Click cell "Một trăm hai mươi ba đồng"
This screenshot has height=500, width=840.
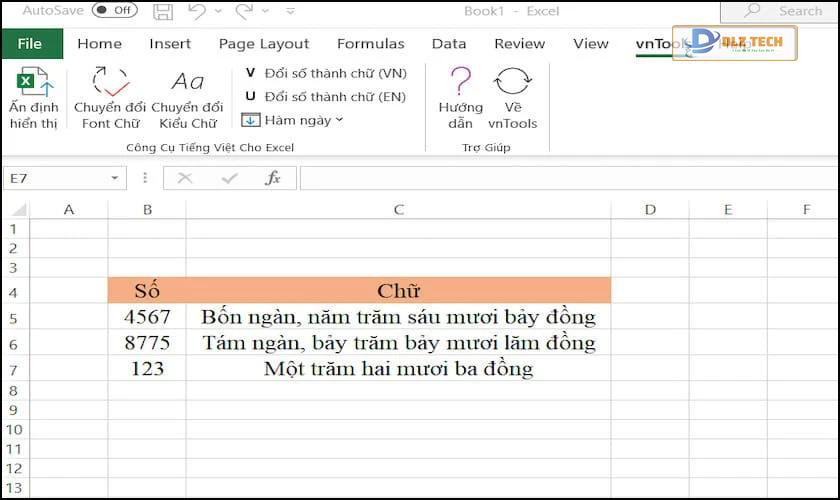(x=399, y=369)
